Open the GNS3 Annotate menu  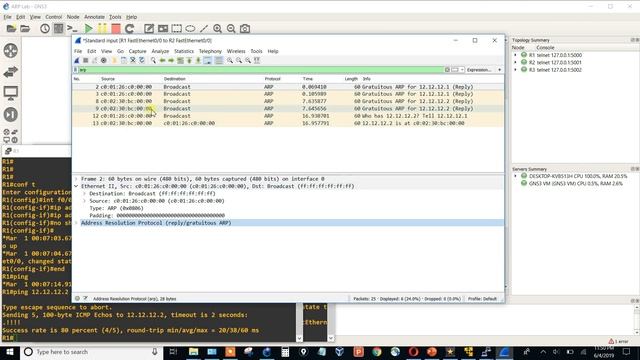point(94,17)
